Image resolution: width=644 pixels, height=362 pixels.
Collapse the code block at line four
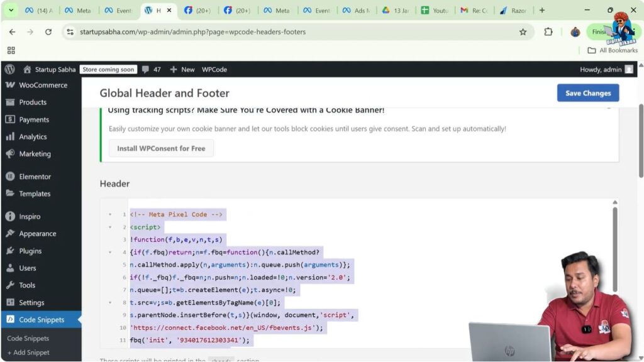110,252
